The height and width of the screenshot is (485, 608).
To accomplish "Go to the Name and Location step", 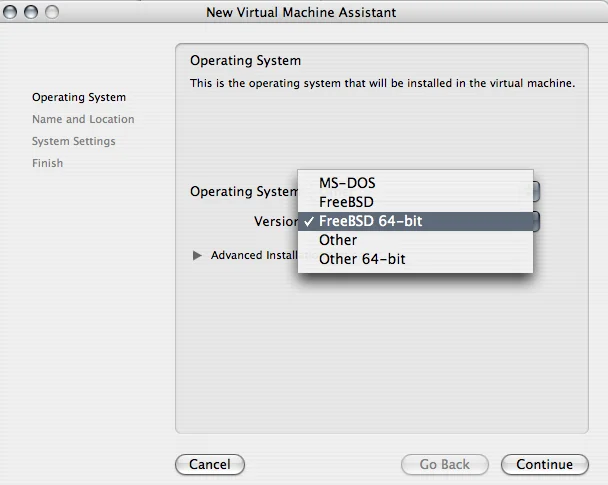I will click(x=83, y=119).
